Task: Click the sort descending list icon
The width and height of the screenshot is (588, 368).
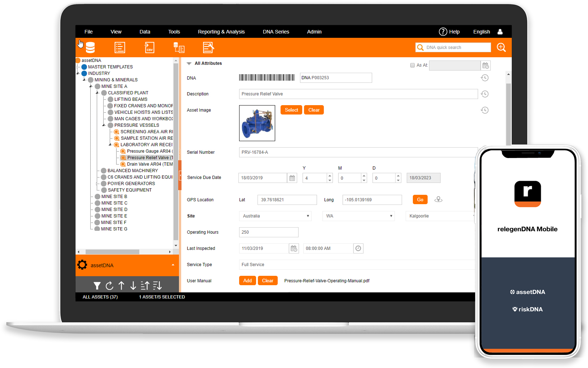Action: tap(157, 286)
